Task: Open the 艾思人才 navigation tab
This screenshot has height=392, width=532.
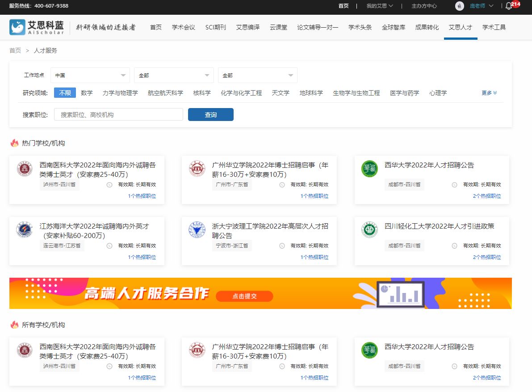Action: [x=461, y=27]
